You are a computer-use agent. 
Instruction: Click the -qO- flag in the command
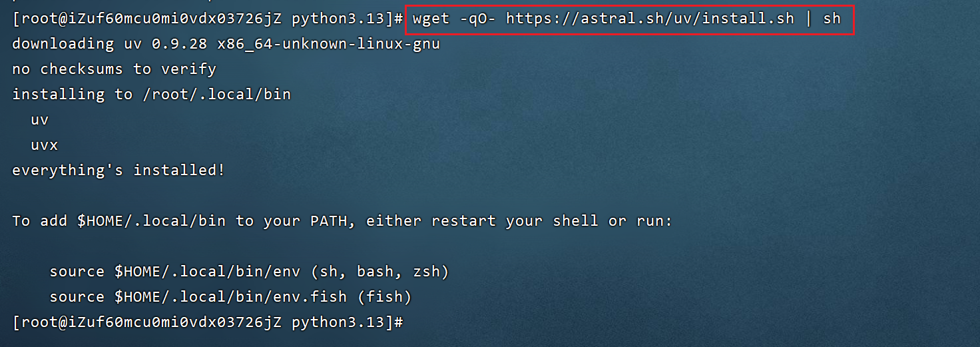[477, 18]
